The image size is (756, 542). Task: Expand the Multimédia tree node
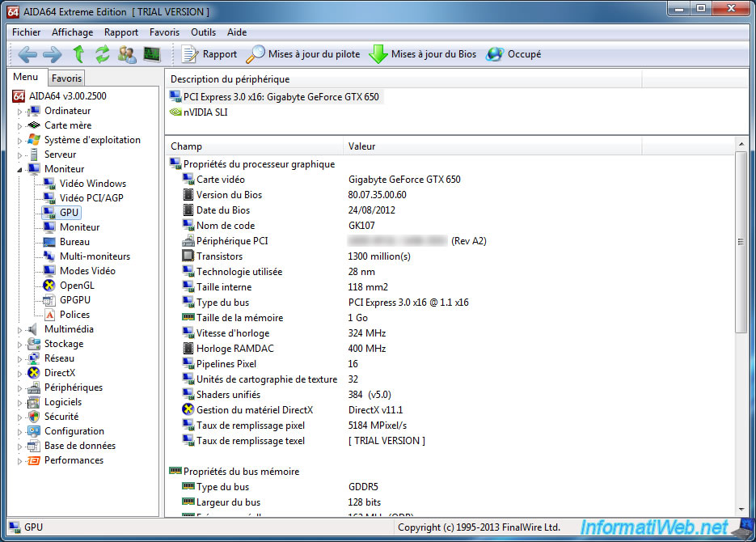(19, 330)
